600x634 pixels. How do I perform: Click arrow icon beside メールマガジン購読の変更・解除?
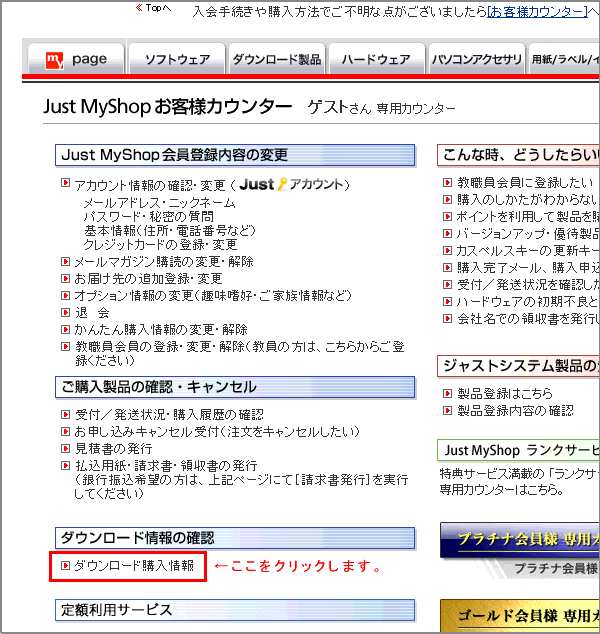[x=66, y=262]
